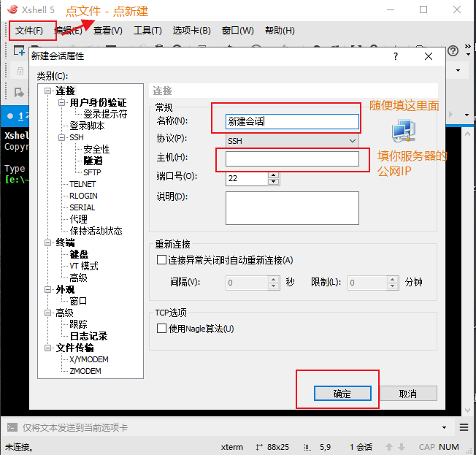Open the 窗口(W) menu
This screenshot has width=476, height=455.
pyautogui.click(x=238, y=31)
